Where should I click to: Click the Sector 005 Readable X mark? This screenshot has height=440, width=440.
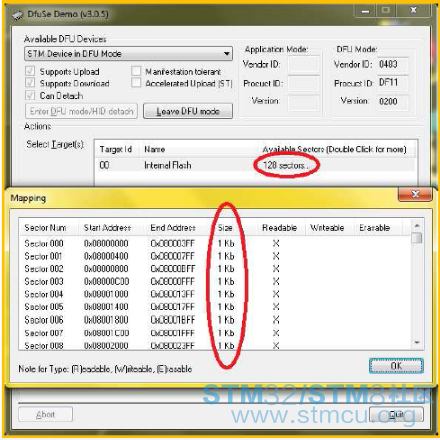(x=276, y=307)
